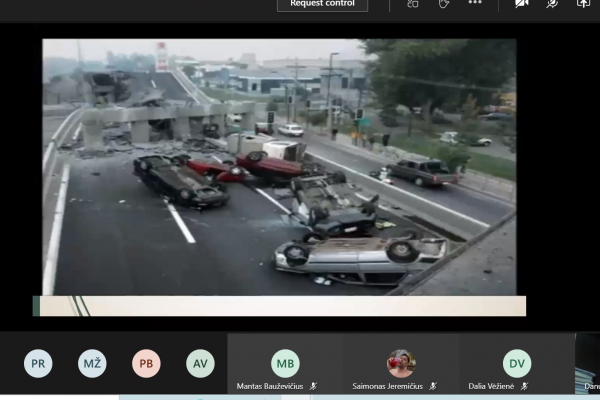Click muted mic icon beside Saimonas Jeremičius
This screenshot has height=400, width=600.
pos(433,386)
